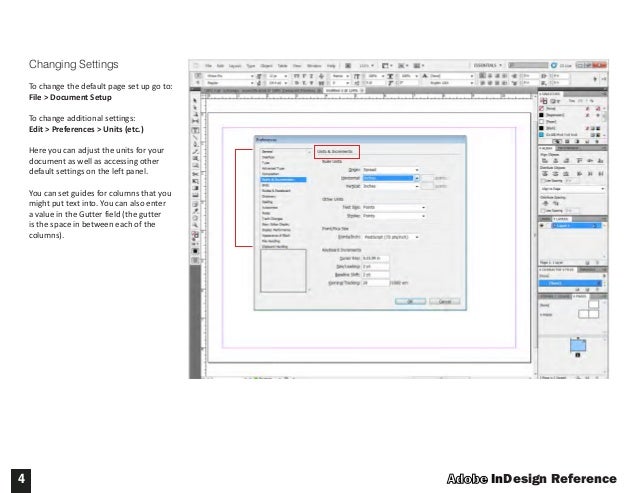This screenshot has height=493, width=638.
Task: Click the Cursor Key input field
Action: pos(376,258)
